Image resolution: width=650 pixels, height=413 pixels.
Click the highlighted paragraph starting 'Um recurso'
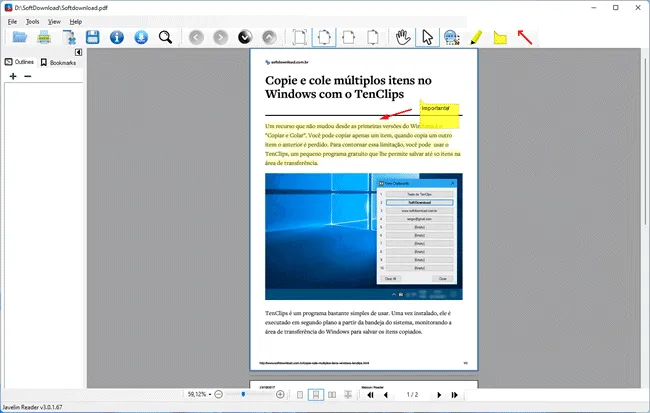[x=363, y=144]
